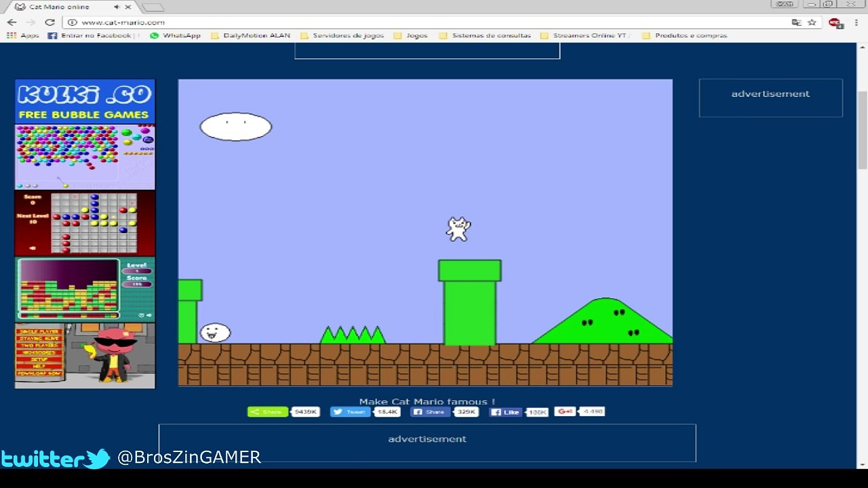Click the short green pipe in the game
868x488 pixels.
[x=189, y=312]
